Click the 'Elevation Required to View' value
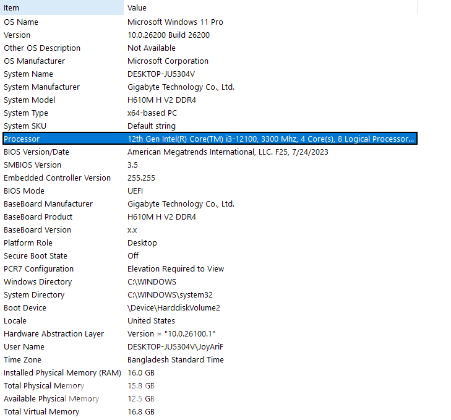Screen dimensions: 451x420 (176, 269)
